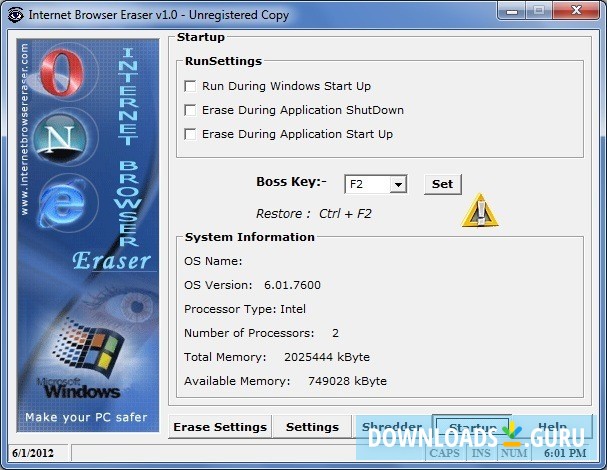Click the 6/1/2012 date in status bar

[33, 453]
